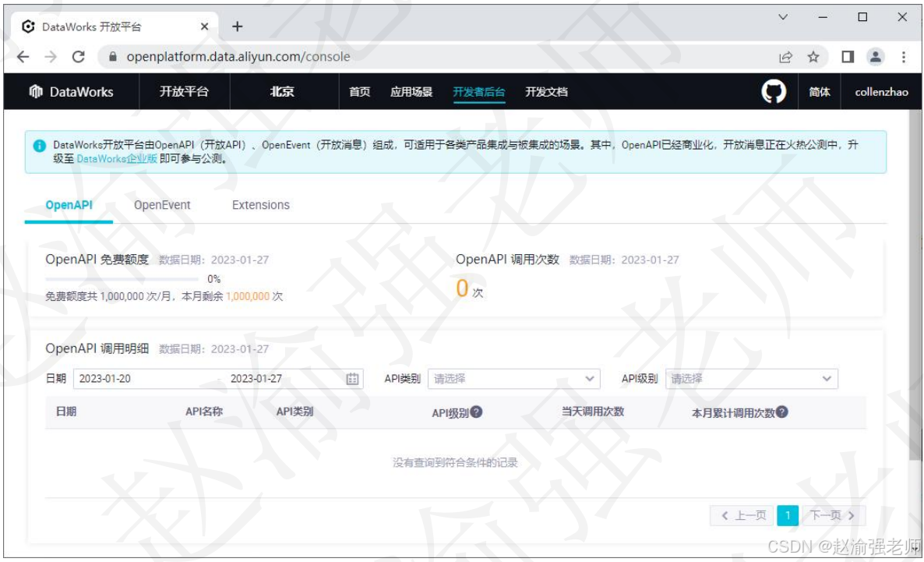The height and width of the screenshot is (562, 924).
Task: Click the orange 1,000,000 remaining quota
Action: [x=248, y=297]
